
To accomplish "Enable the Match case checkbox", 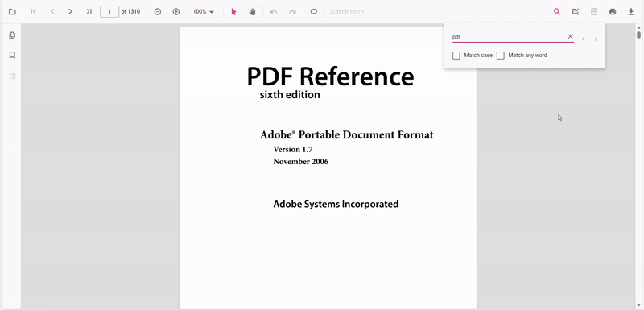I will 456,56.
